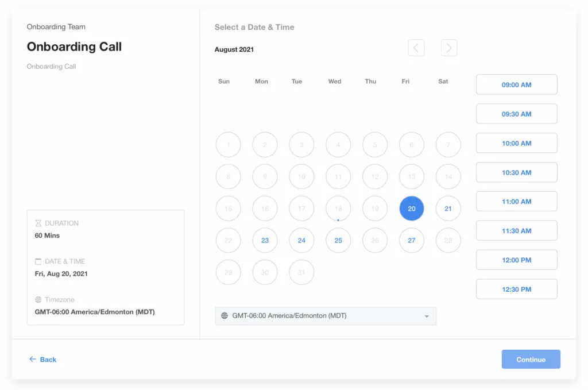Click the disabled date 15
Viewport: 588px width, 390px height.
click(x=229, y=208)
